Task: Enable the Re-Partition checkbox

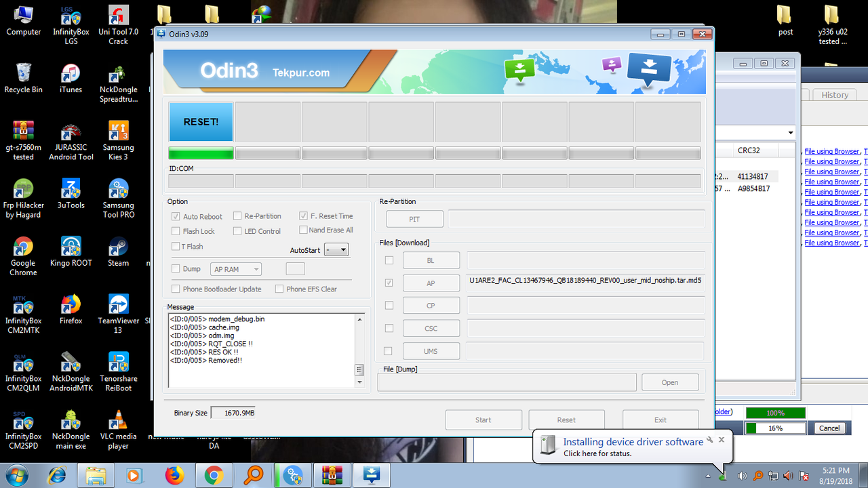Action: 237,216
